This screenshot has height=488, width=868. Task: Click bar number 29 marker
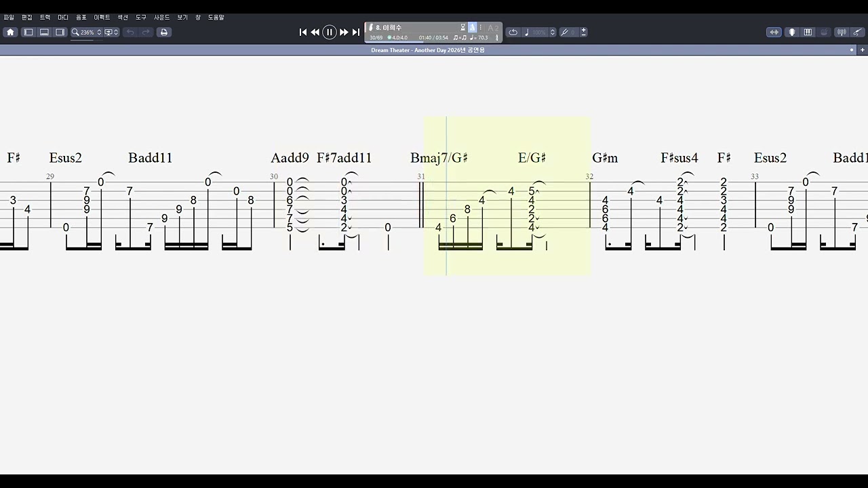point(50,176)
